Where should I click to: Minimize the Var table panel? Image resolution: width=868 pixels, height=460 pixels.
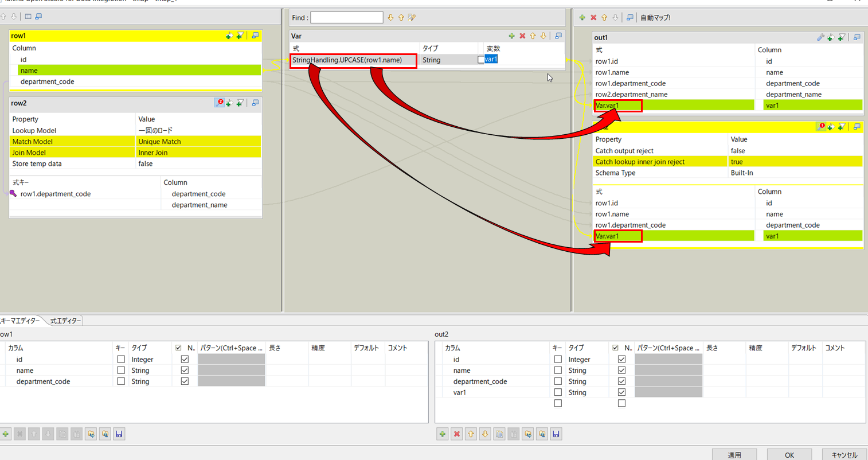tap(558, 36)
